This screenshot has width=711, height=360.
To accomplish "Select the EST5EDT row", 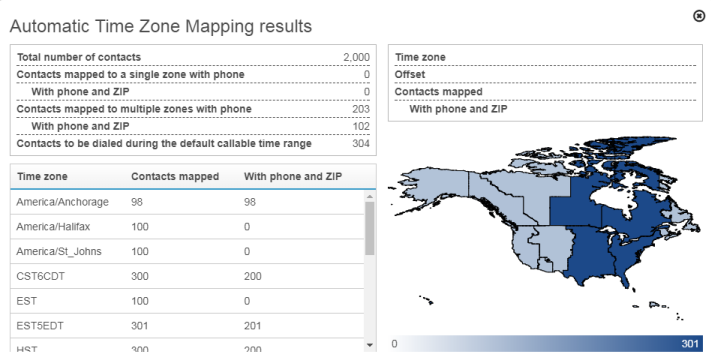I will click(x=187, y=326).
